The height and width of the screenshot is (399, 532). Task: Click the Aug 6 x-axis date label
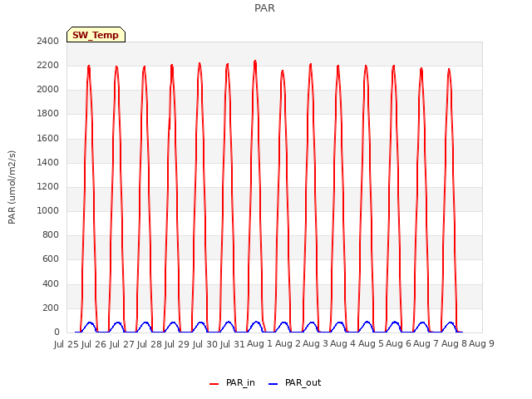(398, 344)
